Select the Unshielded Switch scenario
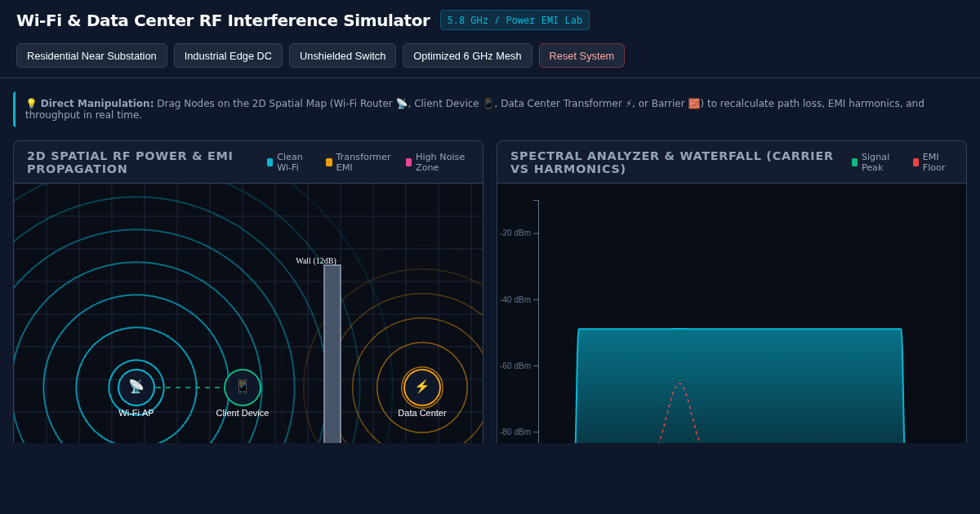Screen dimensions: 980x514 pos(342,55)
